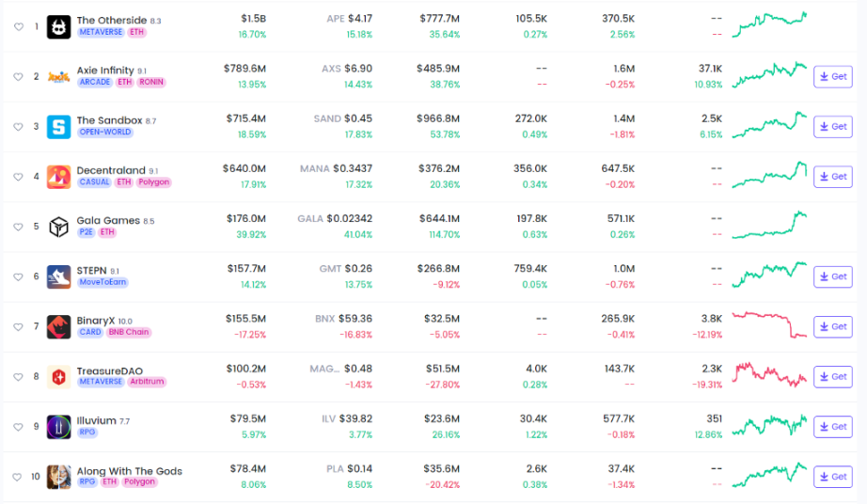867x504 pixels.
Task: Click the TreasureDAO logo icon
Action: pos(59,376)
